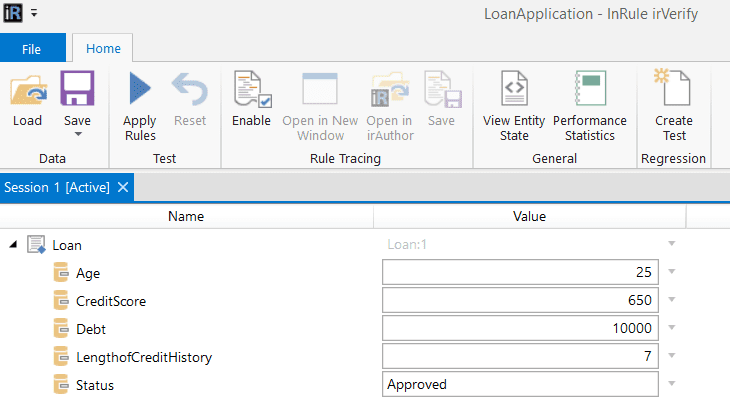The height and width of the screenshot is (400, 730).
Task: Run Apply Rules play button
Action: click(x=140, y=90)
